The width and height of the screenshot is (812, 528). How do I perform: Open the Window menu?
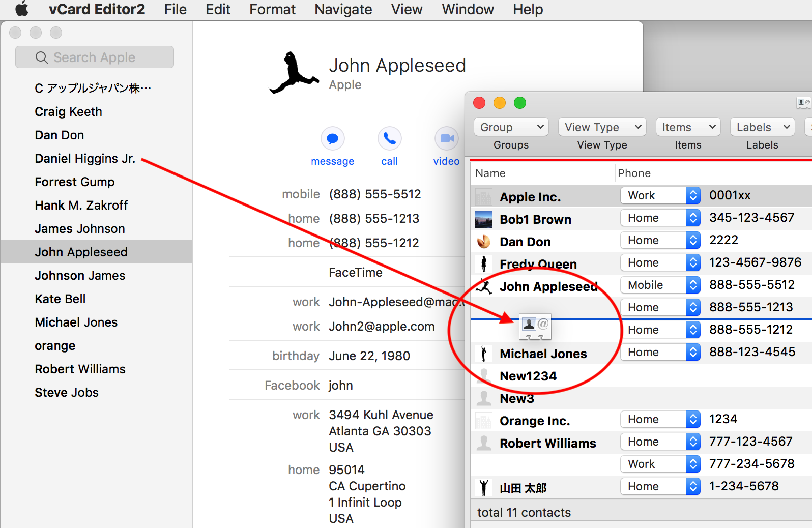468,9
